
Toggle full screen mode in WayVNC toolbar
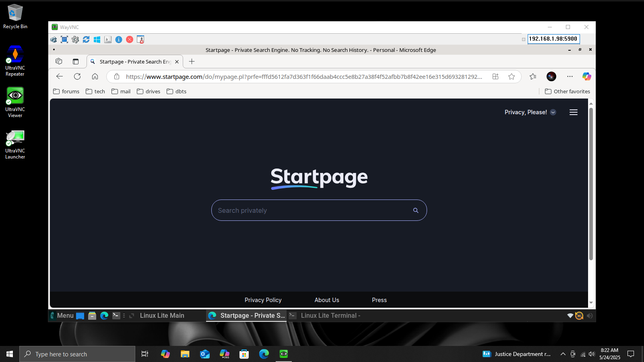tap(64, 39)
